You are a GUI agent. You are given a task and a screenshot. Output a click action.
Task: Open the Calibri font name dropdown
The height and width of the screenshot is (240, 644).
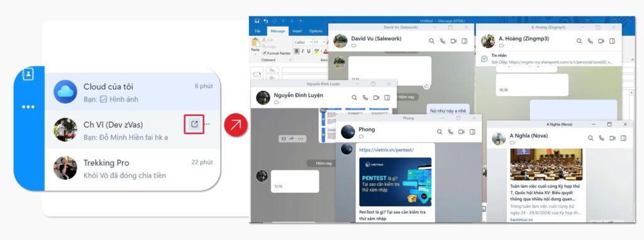pos(303,42)
